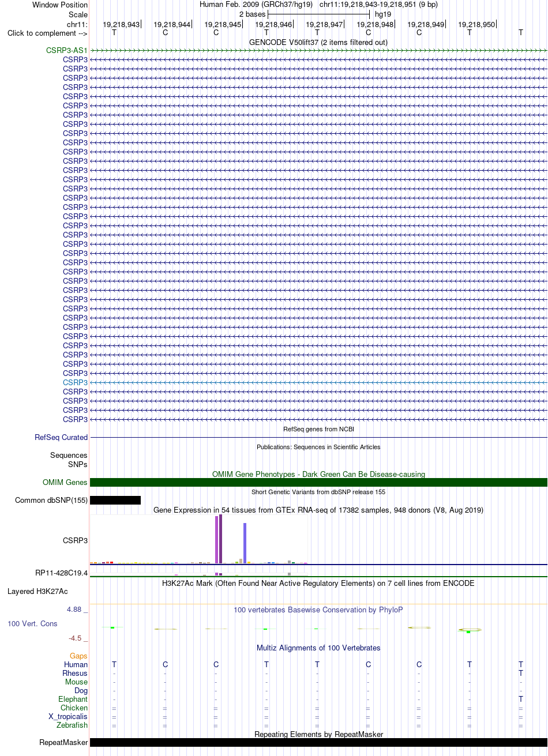Viewport: 548px width, 756px height.
Task: Click the Elephant alignment row label
Action: [x=73, y=699]
